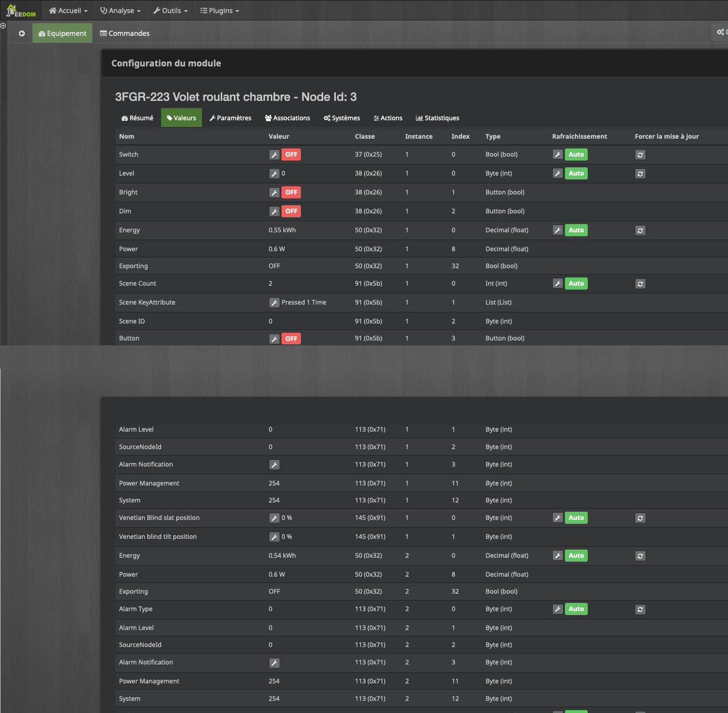Click refresh-settings wrench for first Energy row
This screenshot has height=713, width=728.
click(558, 230)
